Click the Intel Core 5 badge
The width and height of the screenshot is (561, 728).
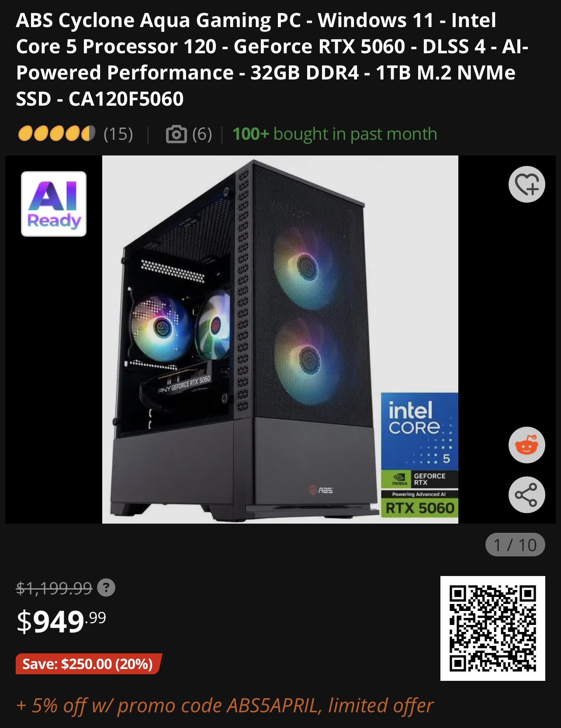click(x=419, y=431)
